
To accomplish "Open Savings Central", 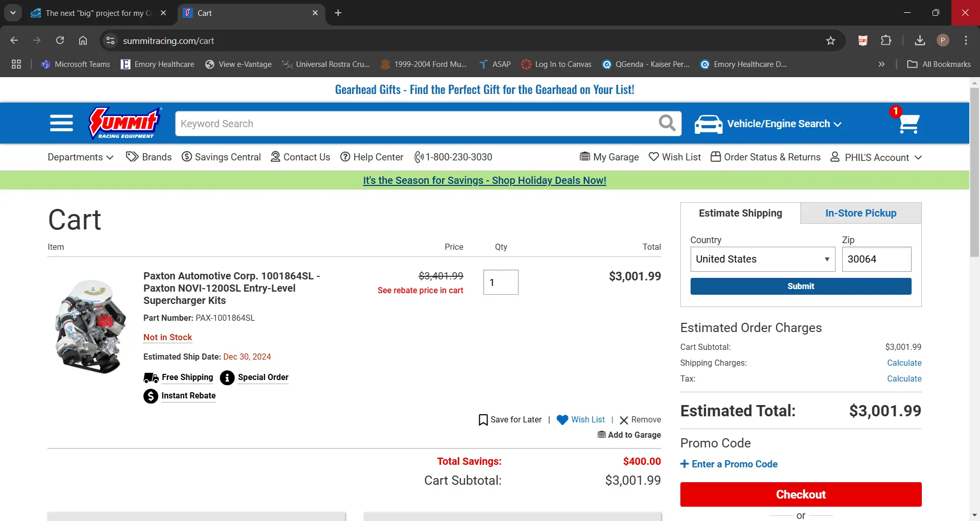I will click(221, 157).
